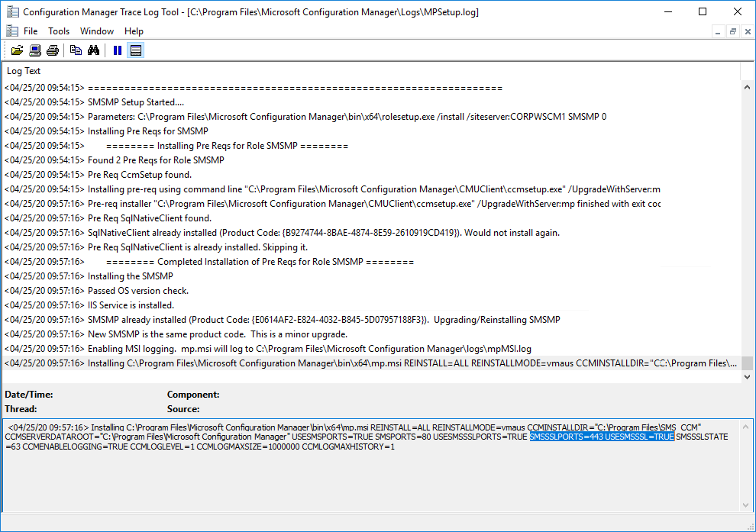Click the Open on Server computer icon
Screen dimensions: 756x532
tap(35, 50)
